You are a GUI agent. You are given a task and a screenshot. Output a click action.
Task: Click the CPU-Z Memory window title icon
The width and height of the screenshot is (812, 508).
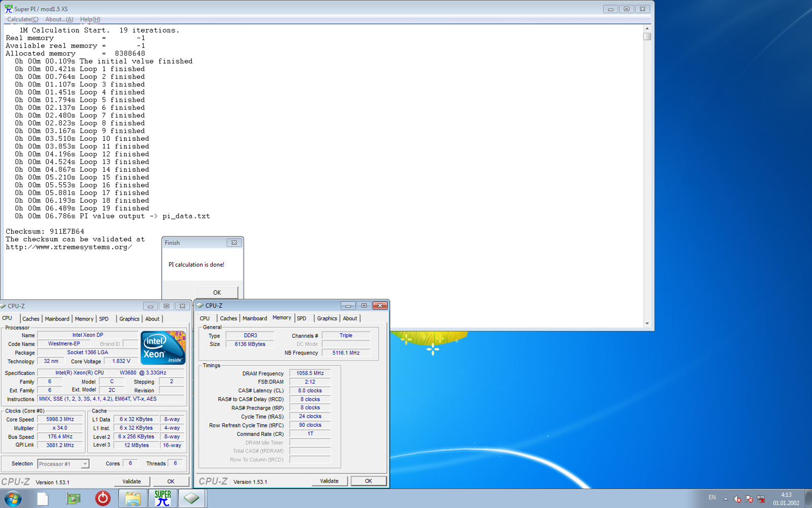(200, 305)
